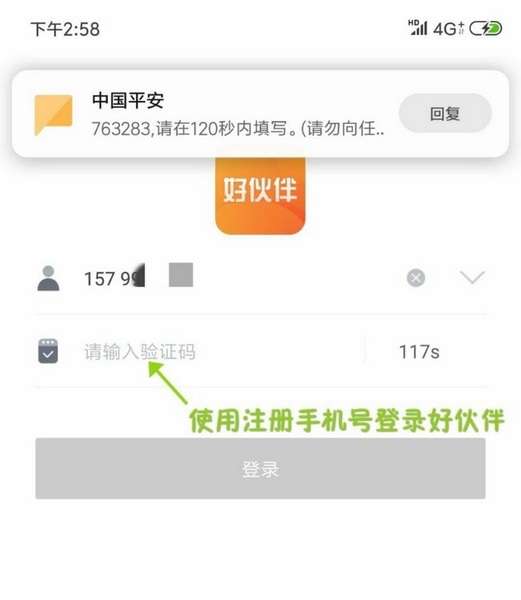Screen dimensions: 521x600
Task: Click the user profile icon
Action: tap(48, 278)
